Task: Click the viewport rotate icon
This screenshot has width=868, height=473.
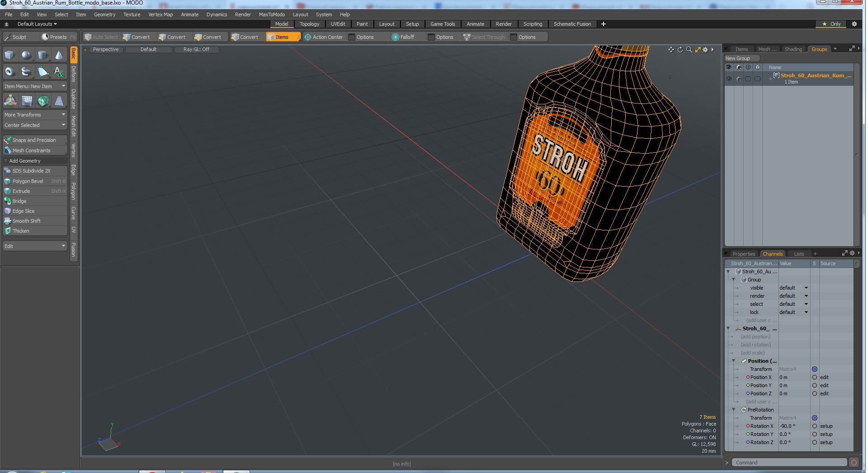Action: pyautogui.click(x=680, y=50)
